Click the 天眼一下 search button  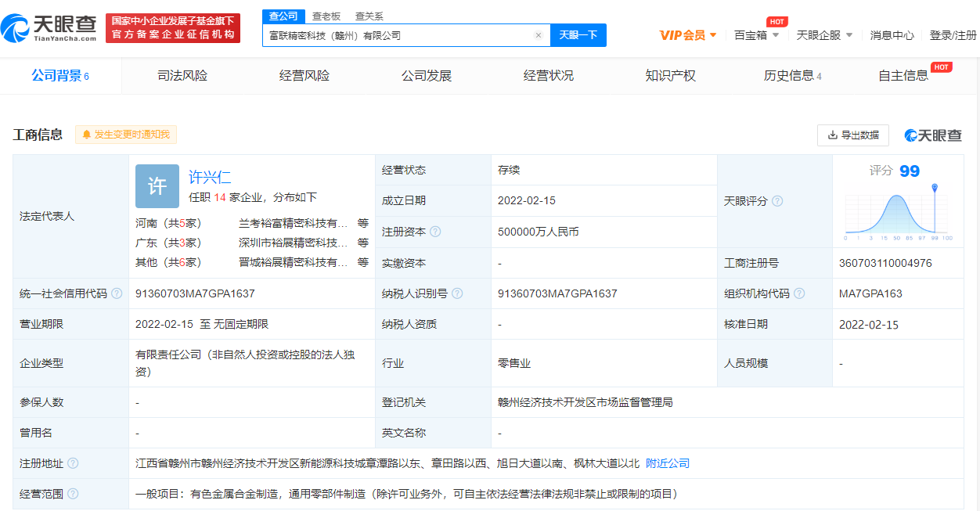[x=578, y=35]
